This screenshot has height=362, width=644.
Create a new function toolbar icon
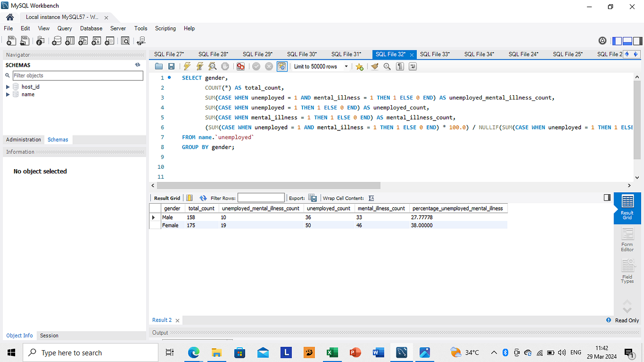tap(110, 41)
